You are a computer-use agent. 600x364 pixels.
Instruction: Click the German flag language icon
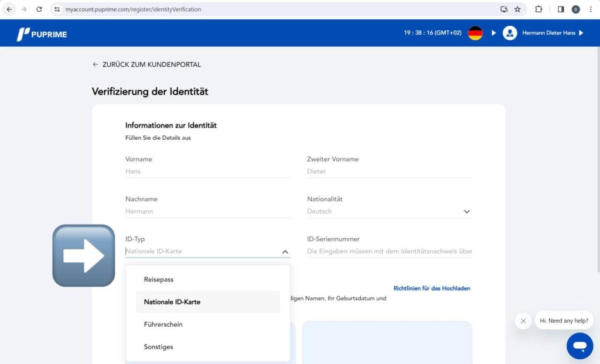tap(475, 33)
